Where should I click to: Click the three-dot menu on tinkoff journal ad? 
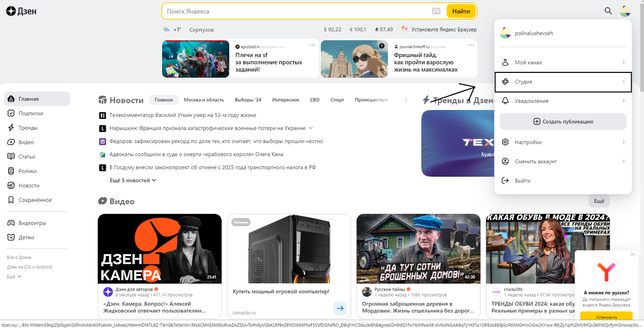click(471, 46)
